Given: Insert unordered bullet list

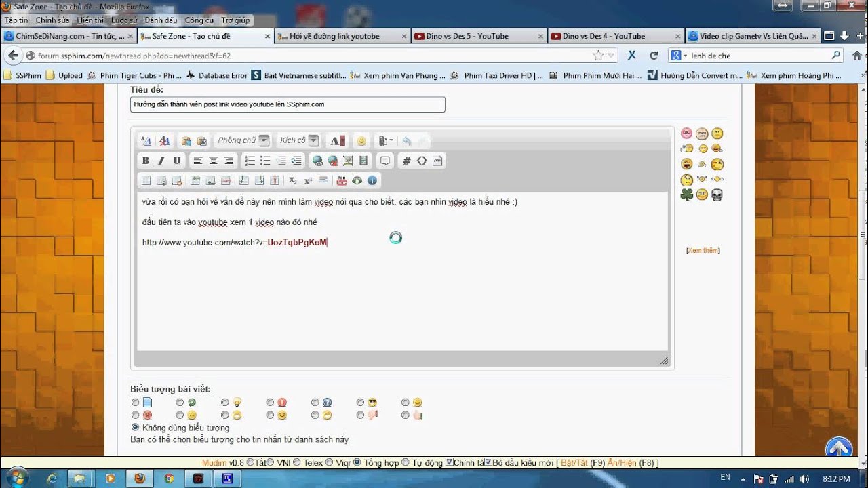Looking at the screenshot, I should (x=265, y=161).
